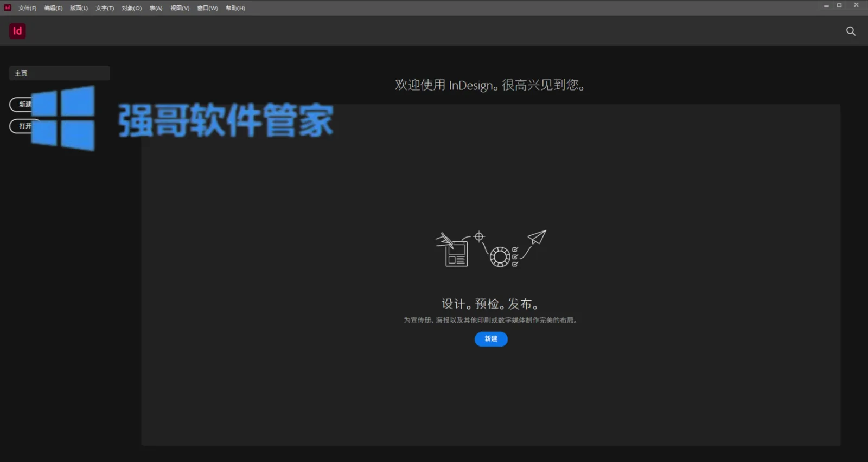Image resolution: width=868 pixels, height=462 pixels.
Task: Open the 表(A) menu
Action: click(156, 8)
